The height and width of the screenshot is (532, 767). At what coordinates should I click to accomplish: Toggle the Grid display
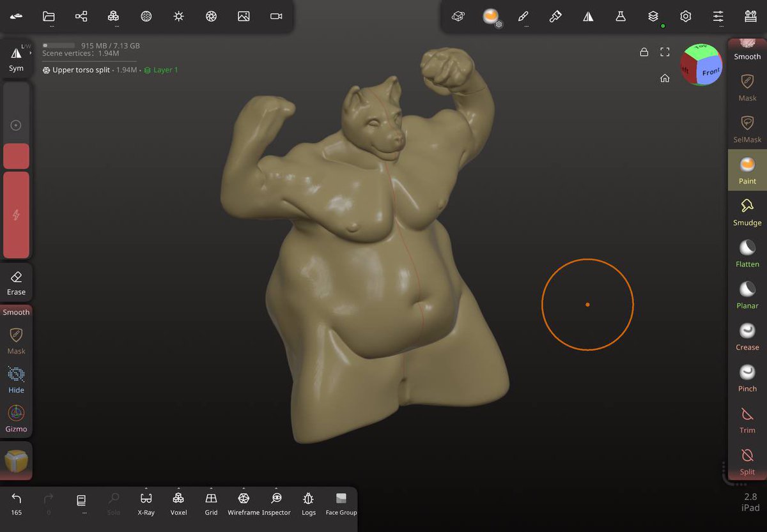(x=211, y=503)
